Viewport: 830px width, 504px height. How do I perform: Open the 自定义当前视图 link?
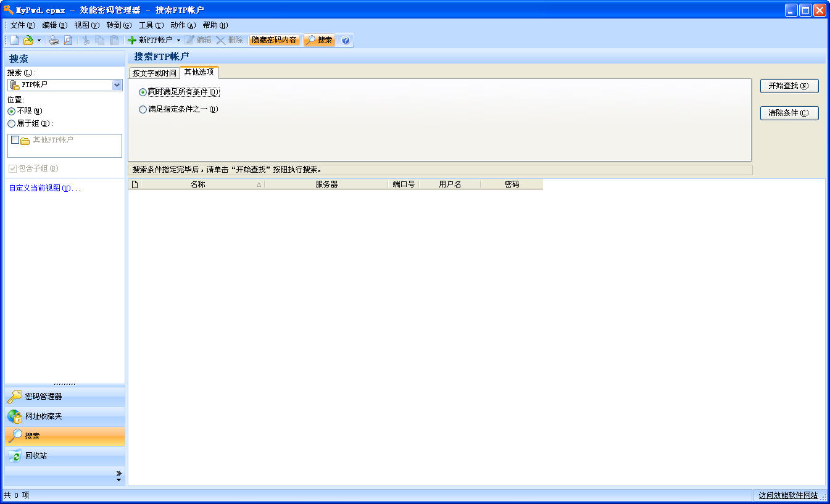pos(44,188)
